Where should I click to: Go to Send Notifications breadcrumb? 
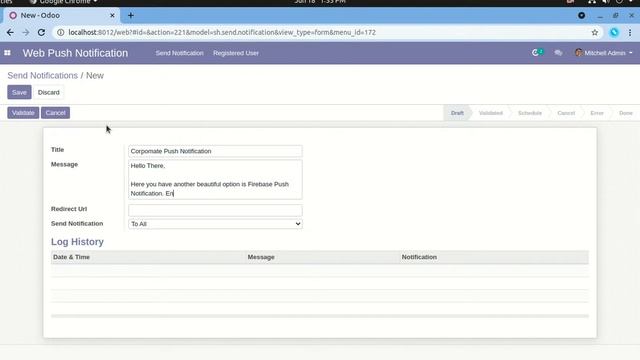(x=42, y=76)
